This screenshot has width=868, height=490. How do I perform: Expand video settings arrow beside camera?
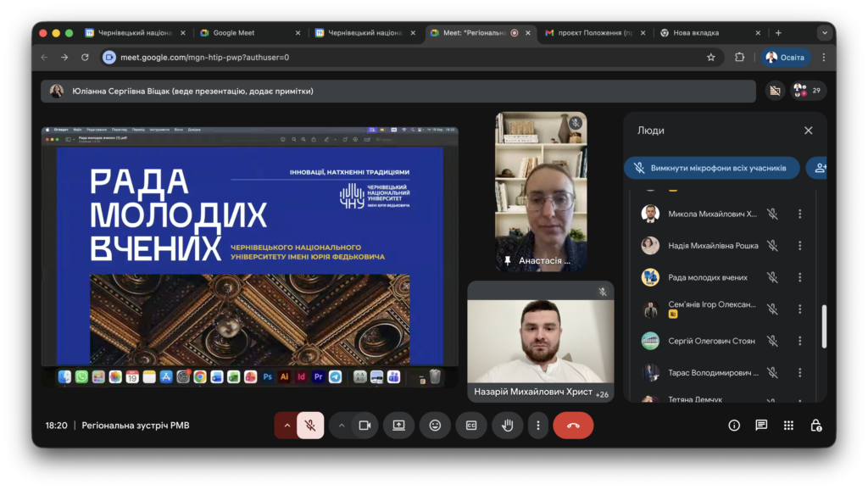click(342, 426)
